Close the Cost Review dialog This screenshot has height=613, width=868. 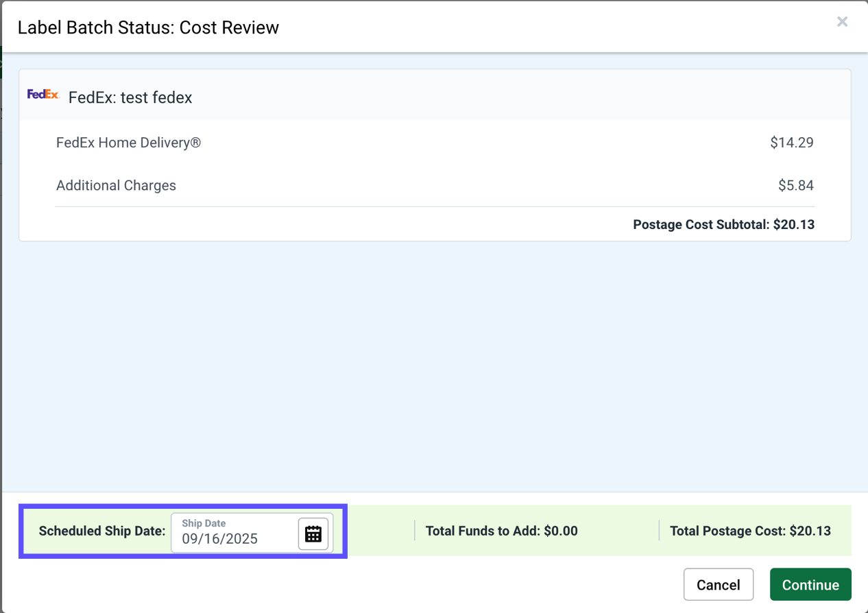842,22
